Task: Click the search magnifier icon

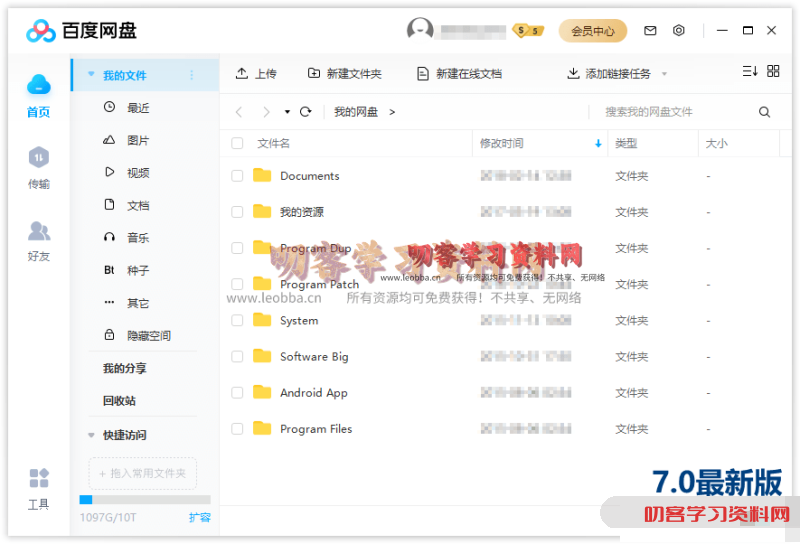Action: (x=764, y=112)
